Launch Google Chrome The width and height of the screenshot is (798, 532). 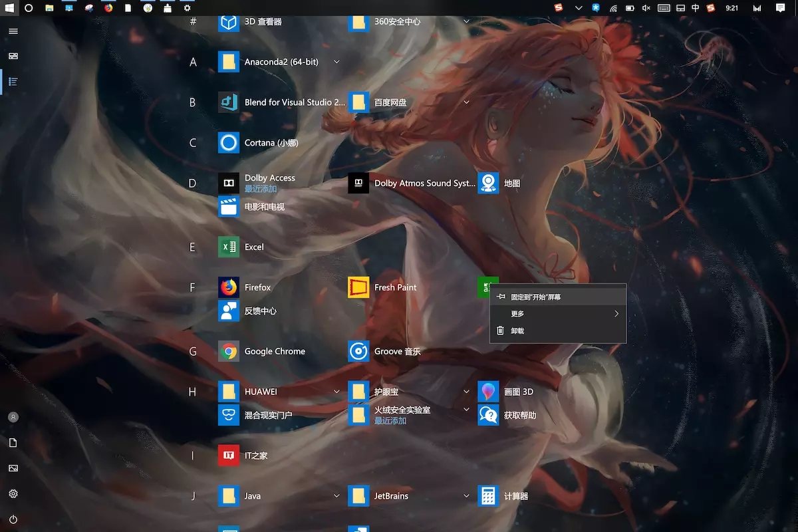pos(262,351)
